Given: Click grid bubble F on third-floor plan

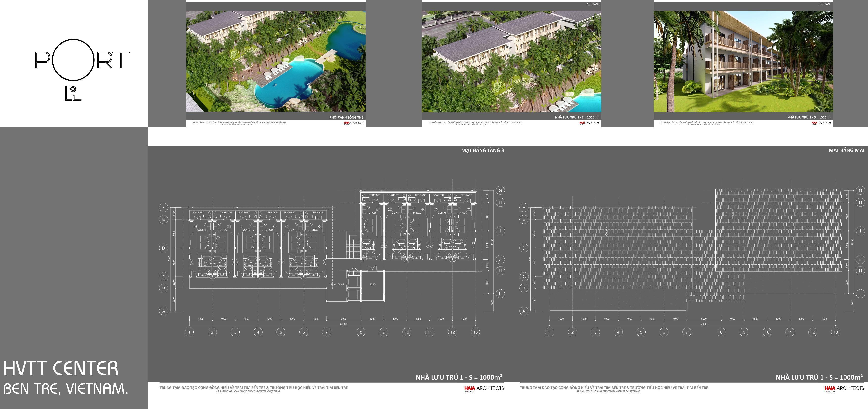Looking at the screenshot, I should click(163, 207).
